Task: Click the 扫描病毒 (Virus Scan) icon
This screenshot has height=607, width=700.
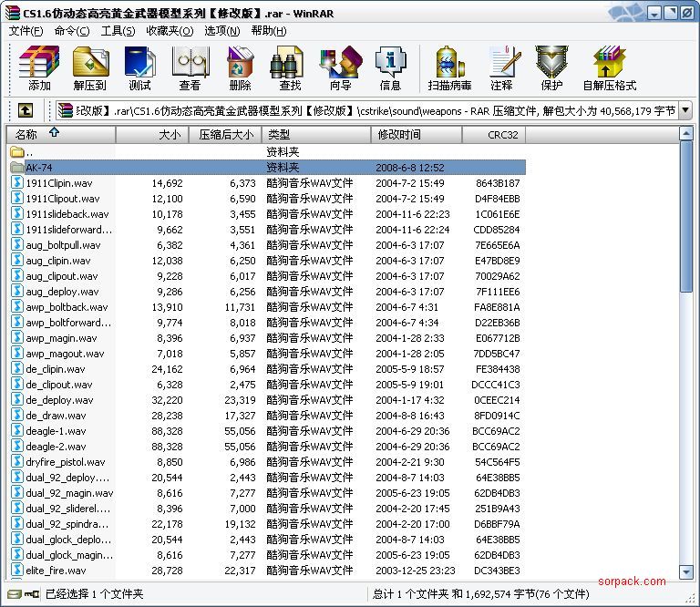Action: 449,67
